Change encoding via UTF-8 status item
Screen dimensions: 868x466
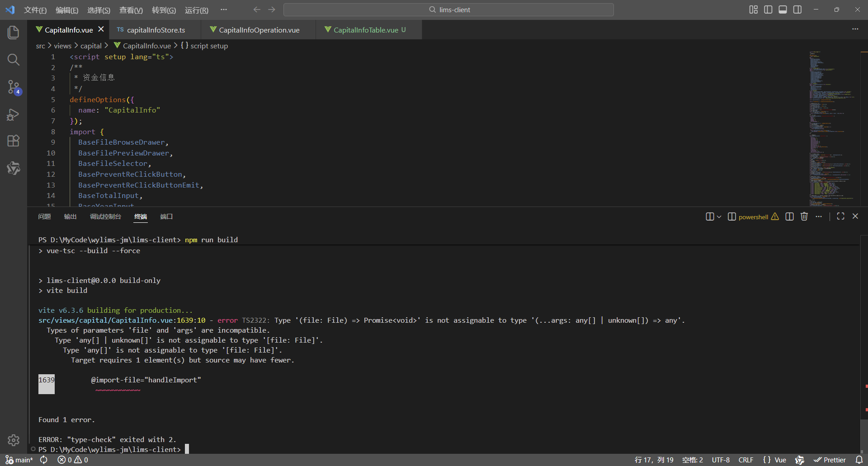(721, 460)
